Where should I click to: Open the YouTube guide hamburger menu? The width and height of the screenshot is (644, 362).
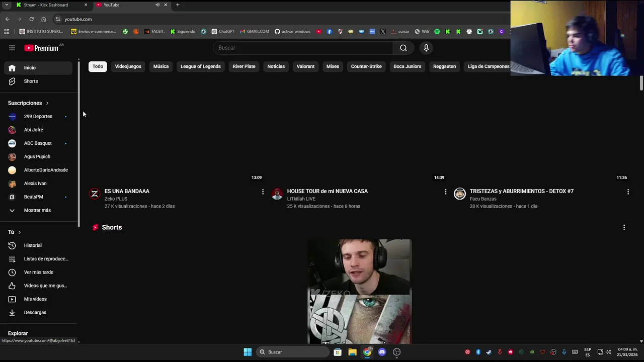(x=12, y=48)
